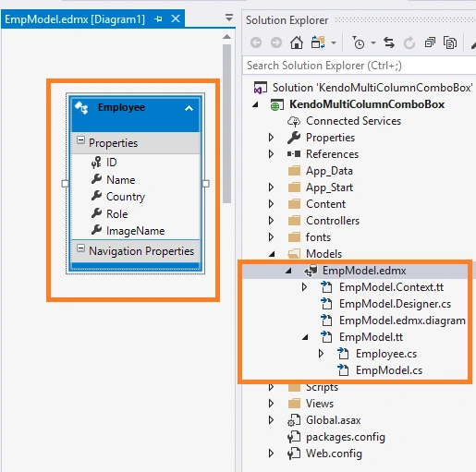This screenshot has width=476, height=472.
Task: Collapse the Employee entity with the chevron
Action: point(189,108)
